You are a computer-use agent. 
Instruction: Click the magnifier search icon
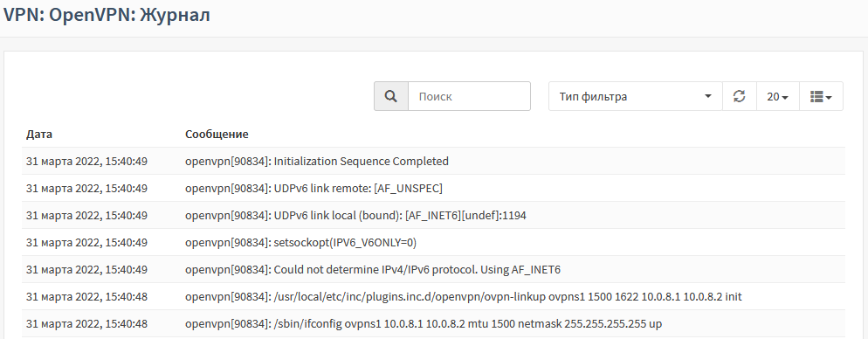point(391,96)
